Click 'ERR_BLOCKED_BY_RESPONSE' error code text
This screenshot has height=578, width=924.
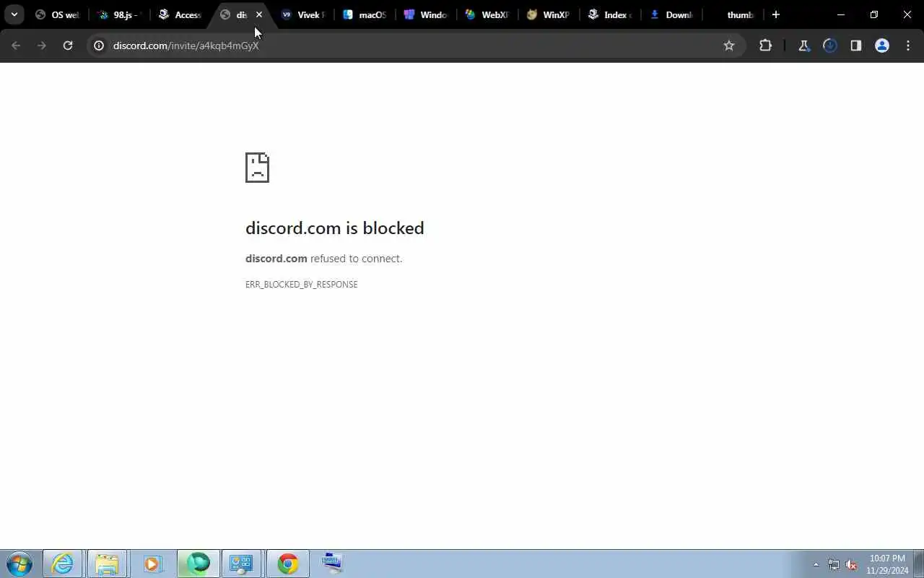301,285
